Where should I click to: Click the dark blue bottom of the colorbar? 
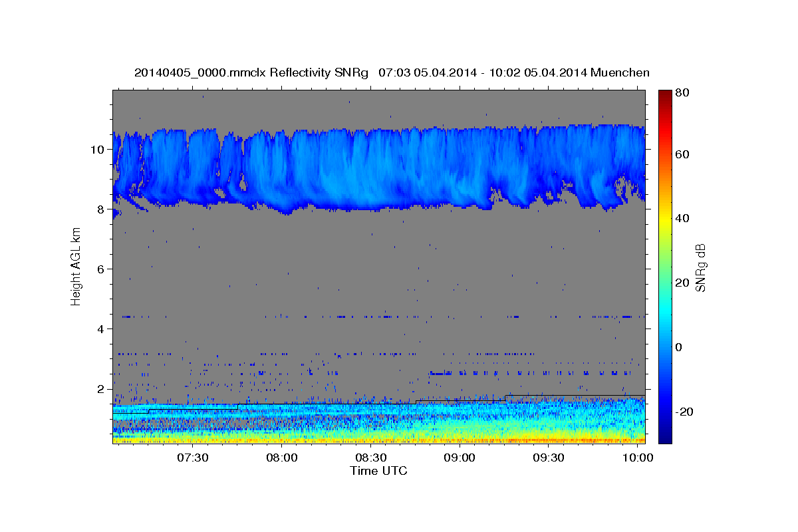click(x=664, y=438)
